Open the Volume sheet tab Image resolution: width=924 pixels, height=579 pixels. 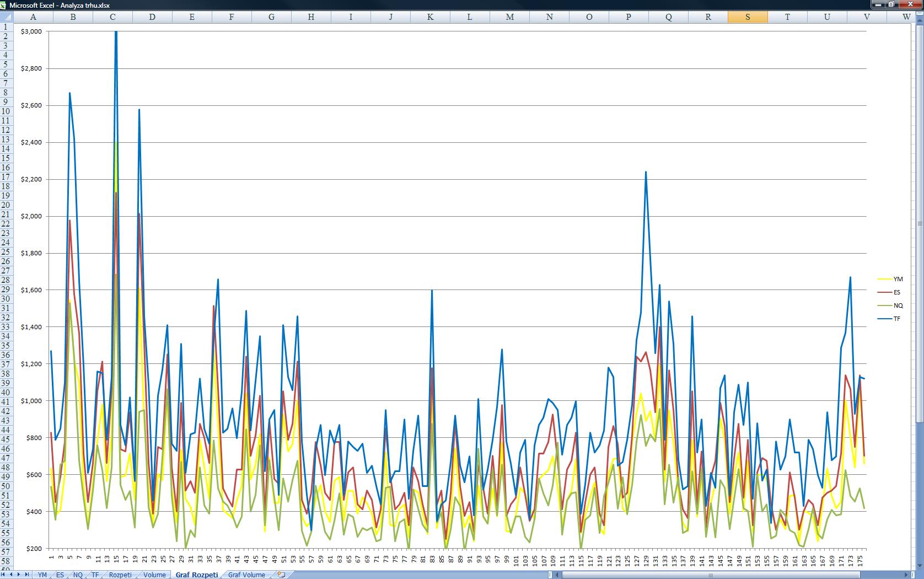pos(154,575)
